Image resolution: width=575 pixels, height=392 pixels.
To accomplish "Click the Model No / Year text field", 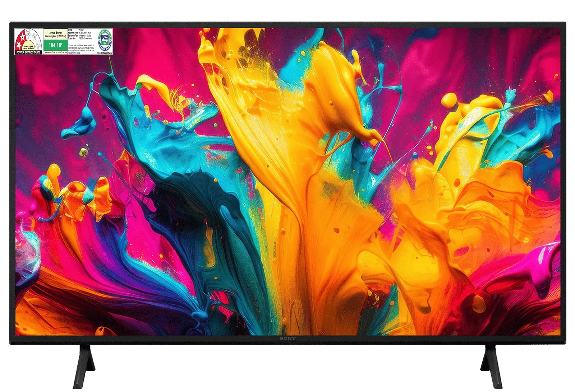I will coord(79,33).
